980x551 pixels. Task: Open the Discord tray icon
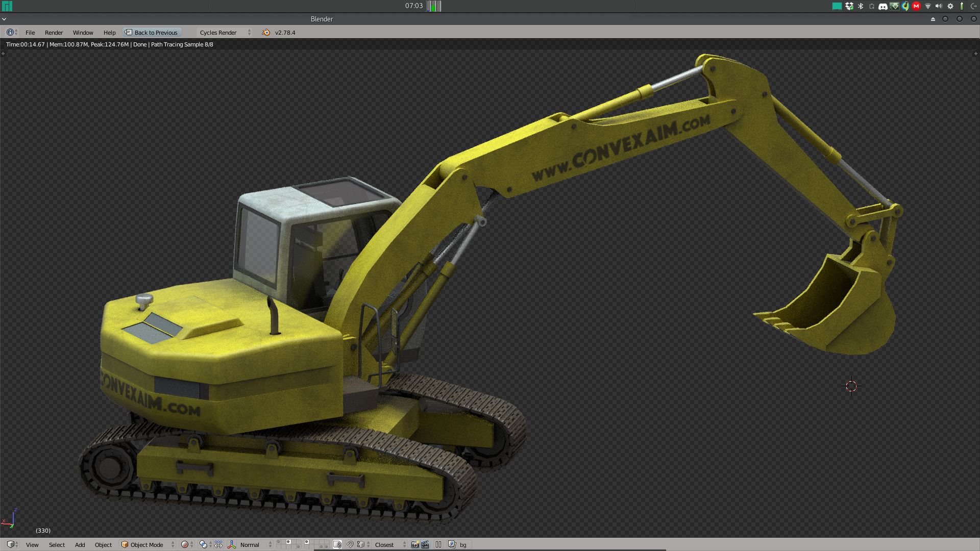click(883, 6)
